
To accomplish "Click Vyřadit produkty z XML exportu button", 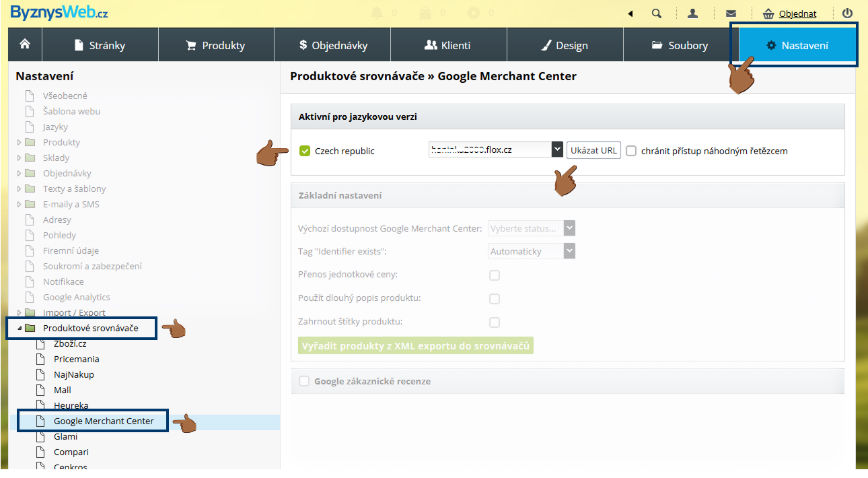I will (x=416, y=346).
